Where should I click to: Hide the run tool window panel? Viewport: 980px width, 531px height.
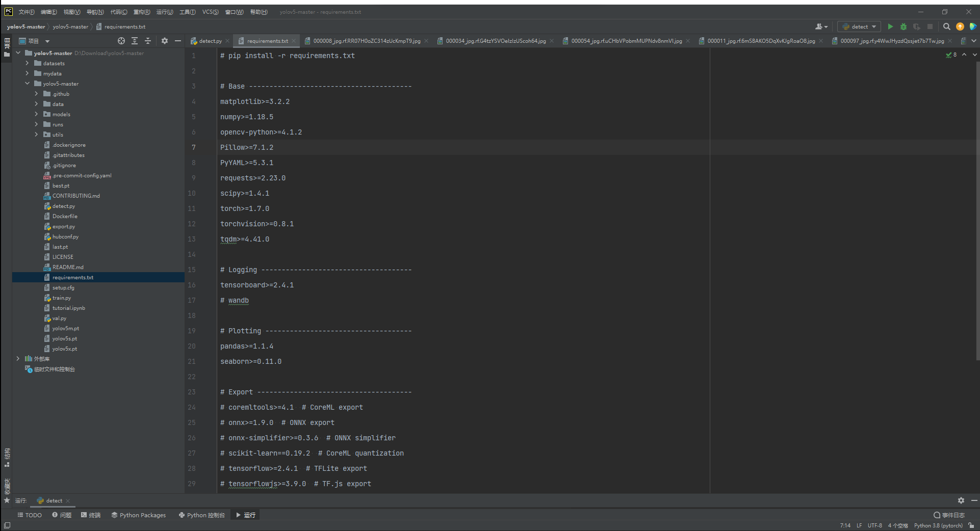[x=974, y=500]
